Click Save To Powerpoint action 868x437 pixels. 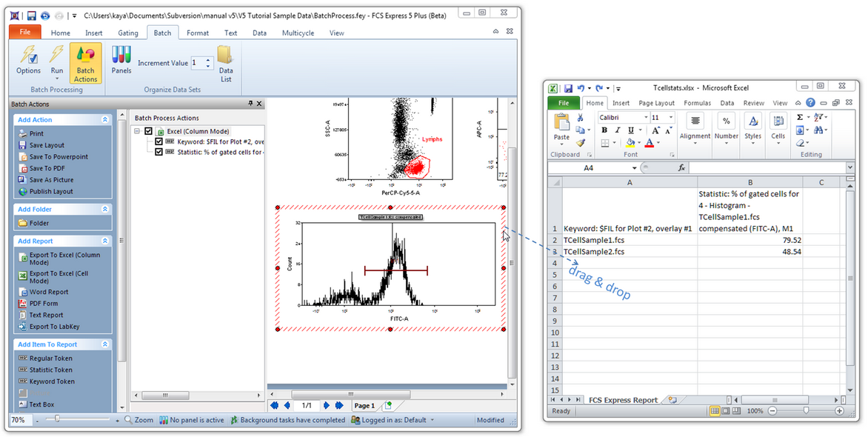58,157
